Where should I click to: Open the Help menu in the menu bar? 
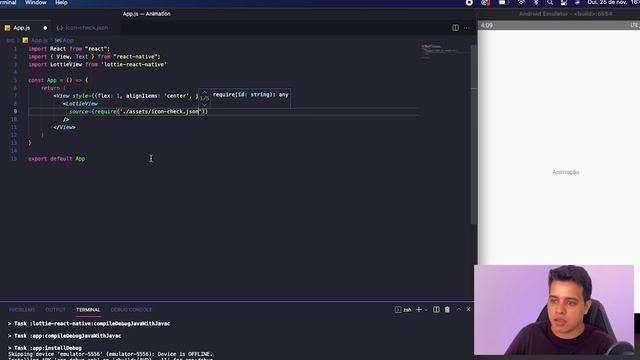point(61,3)
